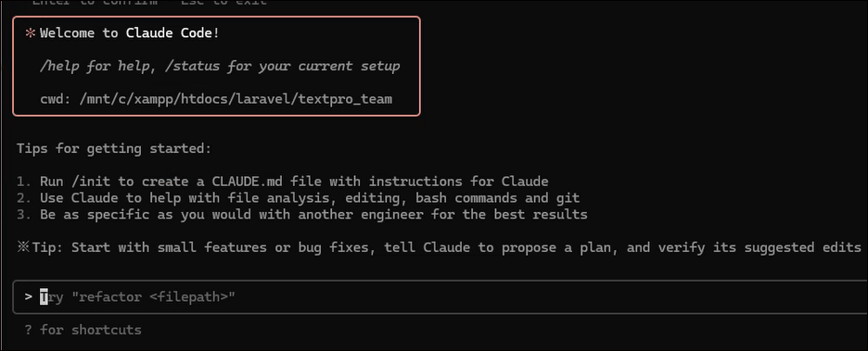
Task: Select tip two about file analysis and git
Action: pyautogui.click(x=298, y=198)
